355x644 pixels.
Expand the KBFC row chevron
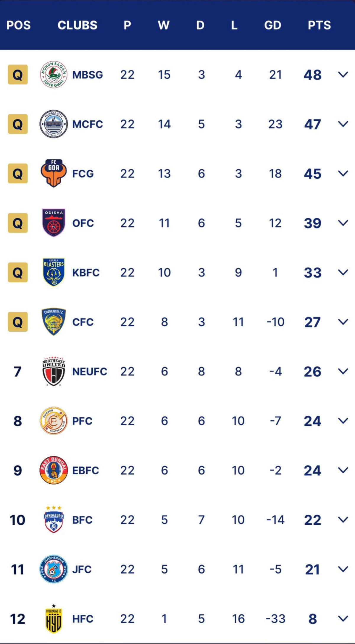343,272
